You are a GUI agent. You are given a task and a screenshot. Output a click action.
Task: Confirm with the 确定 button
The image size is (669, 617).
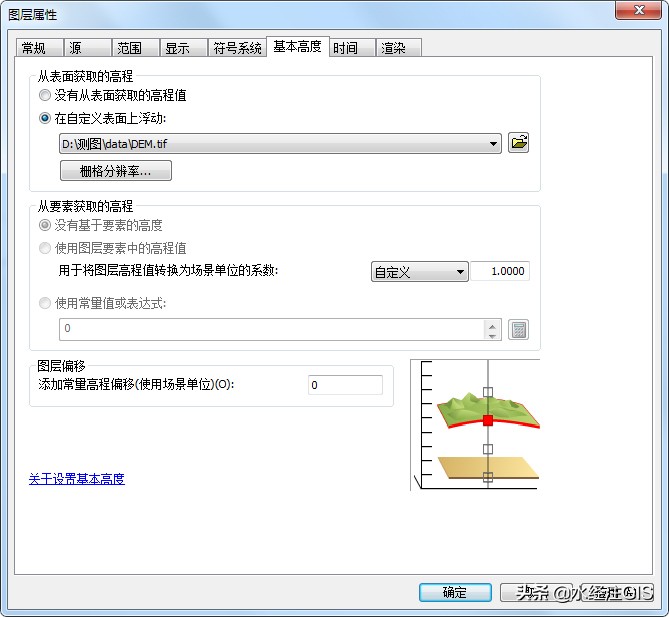click(455, 592)
